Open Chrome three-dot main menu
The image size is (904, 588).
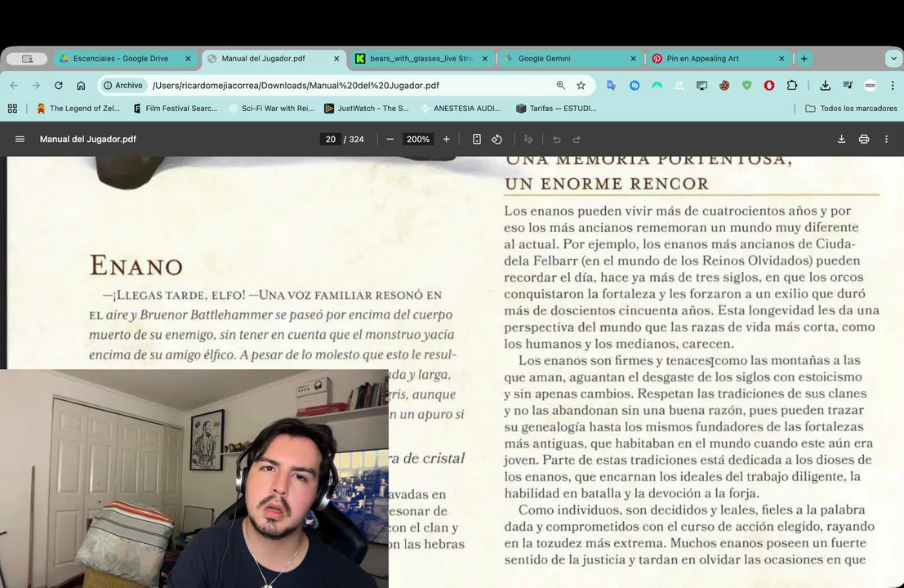[x=893, y=85]
